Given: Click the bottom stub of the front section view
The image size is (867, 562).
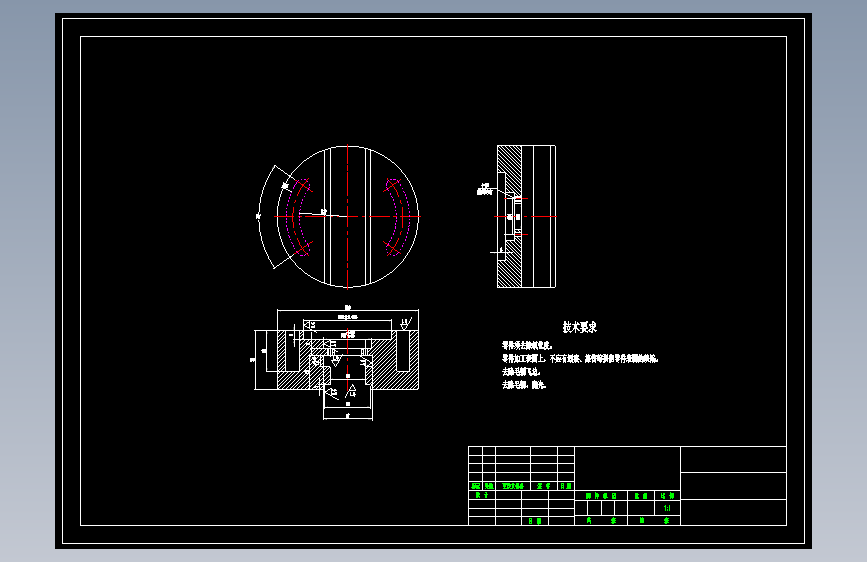Looking at the screenshot, I should (x=348, y=404).
